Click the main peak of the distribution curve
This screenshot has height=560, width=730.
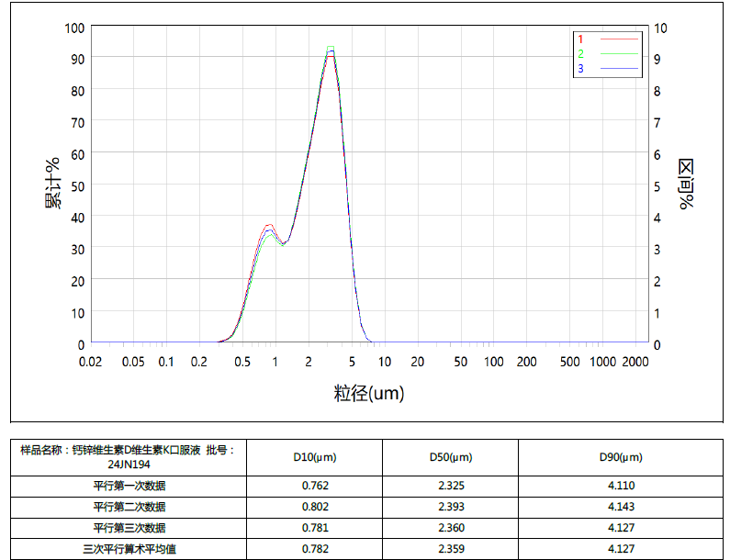point(331,50)
